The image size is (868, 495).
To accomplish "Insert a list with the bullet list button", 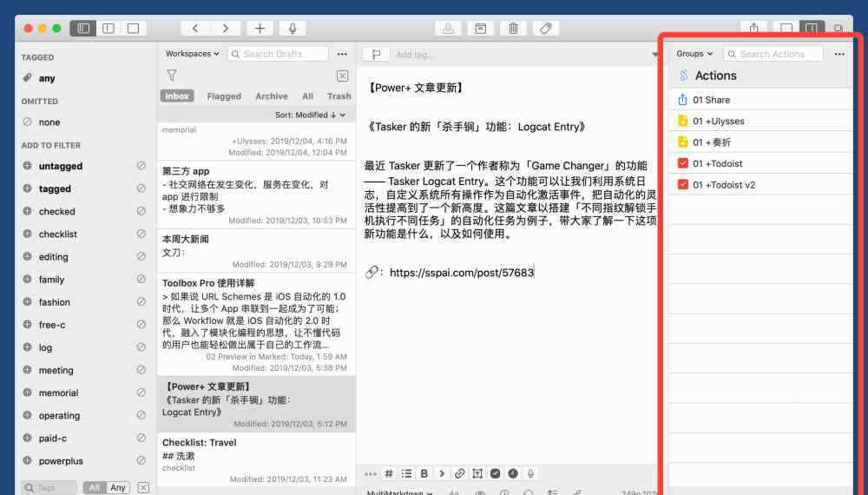I will point(407,473).
